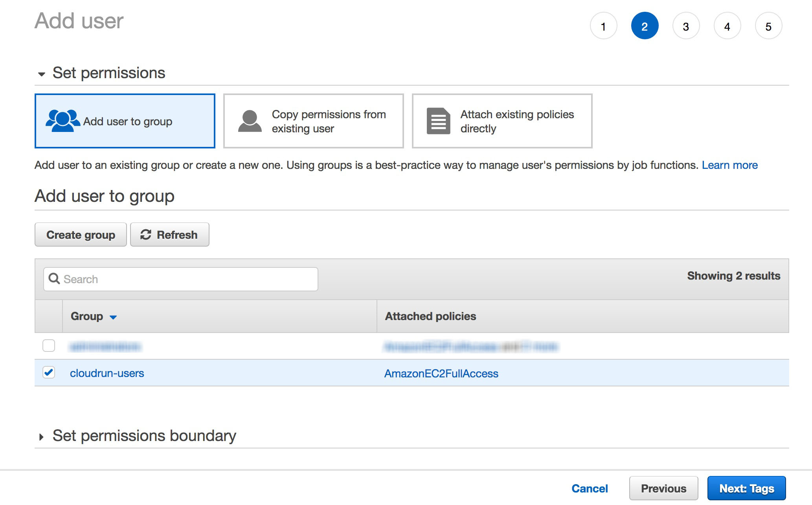This screenshot has height=505, width=812.
Task: Click the refresh arrows icon
Action: (x=146, y=234)
